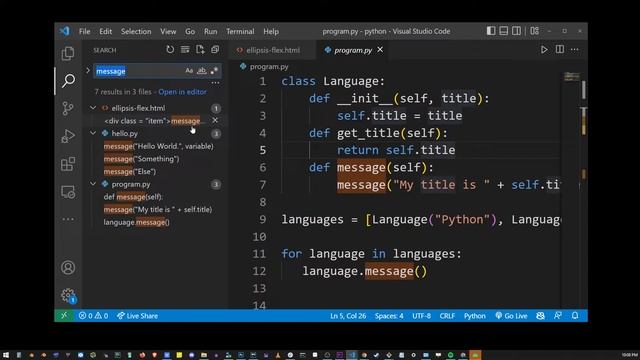640x360 pixels.
Task: Switch to ellipsis-flex.html tab
Action: point(272,50)
